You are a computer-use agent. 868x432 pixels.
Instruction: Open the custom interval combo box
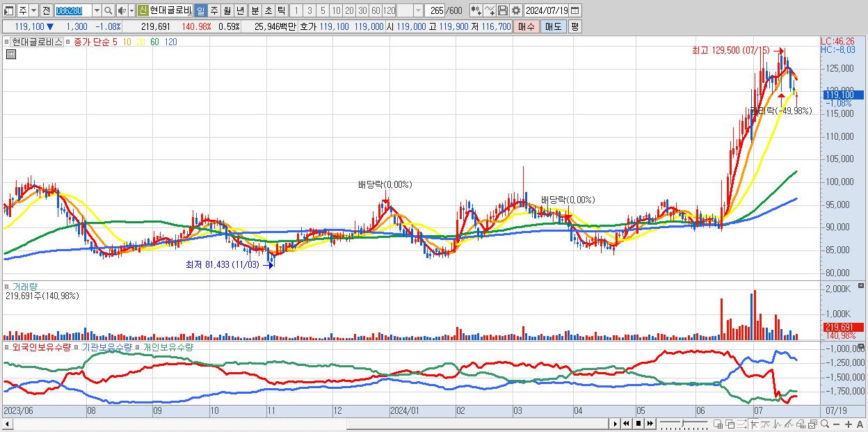click(x=410, y=11)
